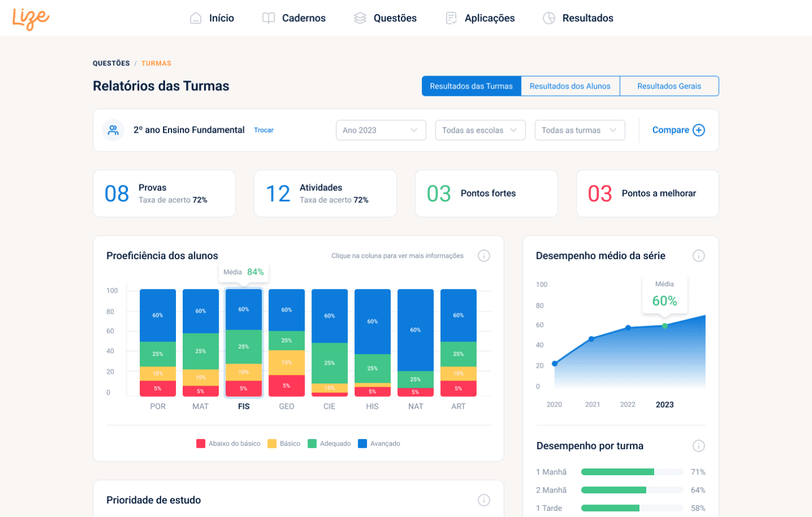
Task: Click the Média 84% tooltip
Action: pos(244,272)
